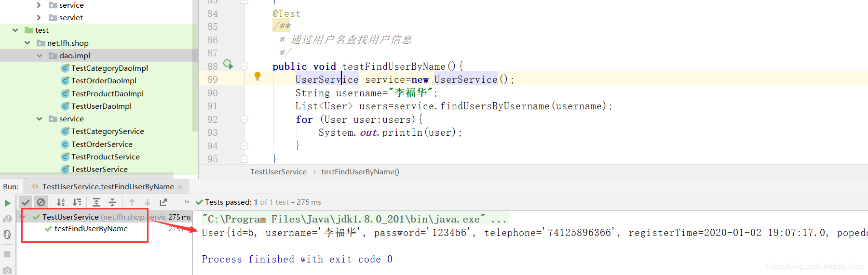868x275 pixels.
Task: Rerun failed tests icon in left strip
Action: [x=7, y=219]
